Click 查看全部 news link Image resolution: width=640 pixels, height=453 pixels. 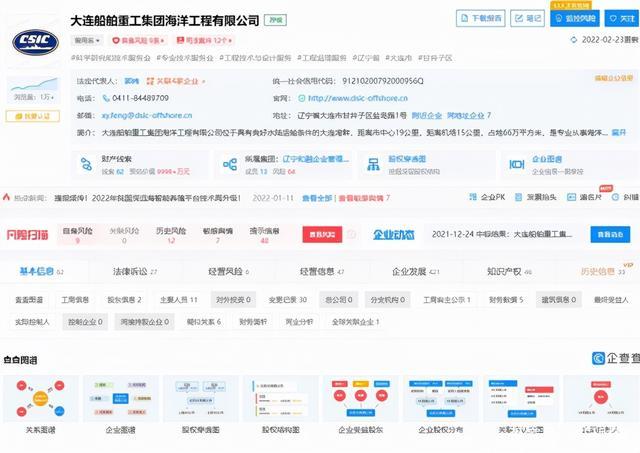pos(317,198)
